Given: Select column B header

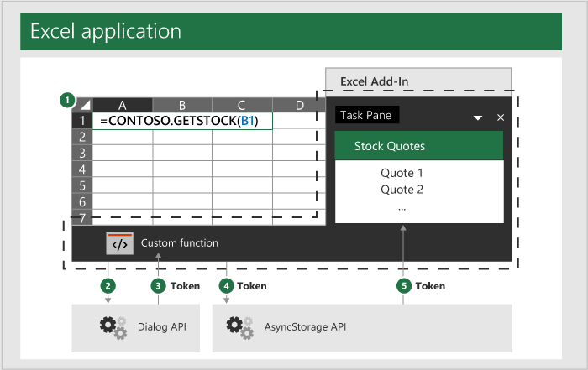Looking at the screenshot, I should (x=182, y=105).
